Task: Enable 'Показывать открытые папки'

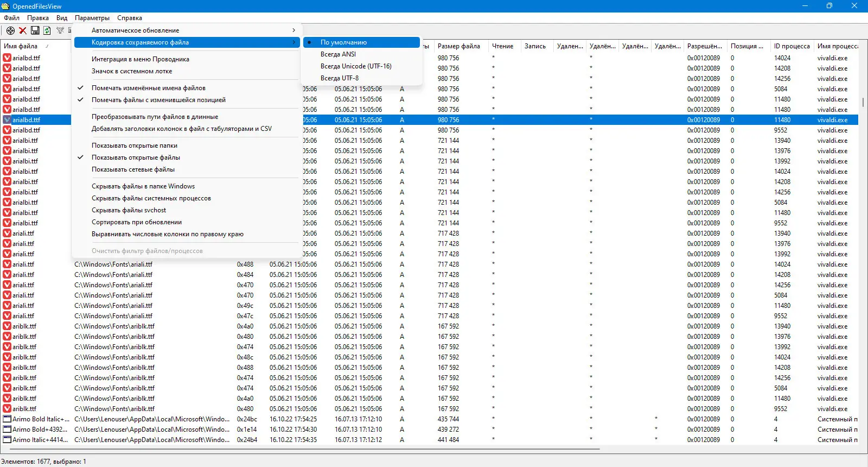Action: coord(187,146)
